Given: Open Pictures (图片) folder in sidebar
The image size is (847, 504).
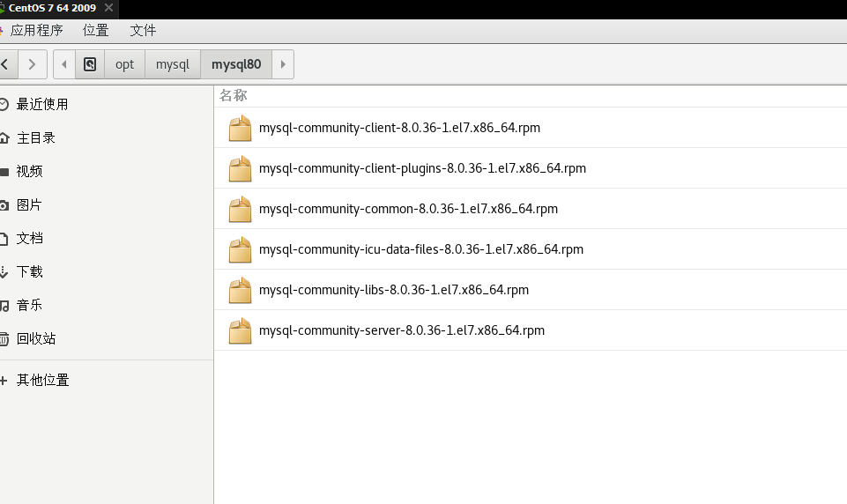Looking at the screenshot, I should tap(29, 204).
